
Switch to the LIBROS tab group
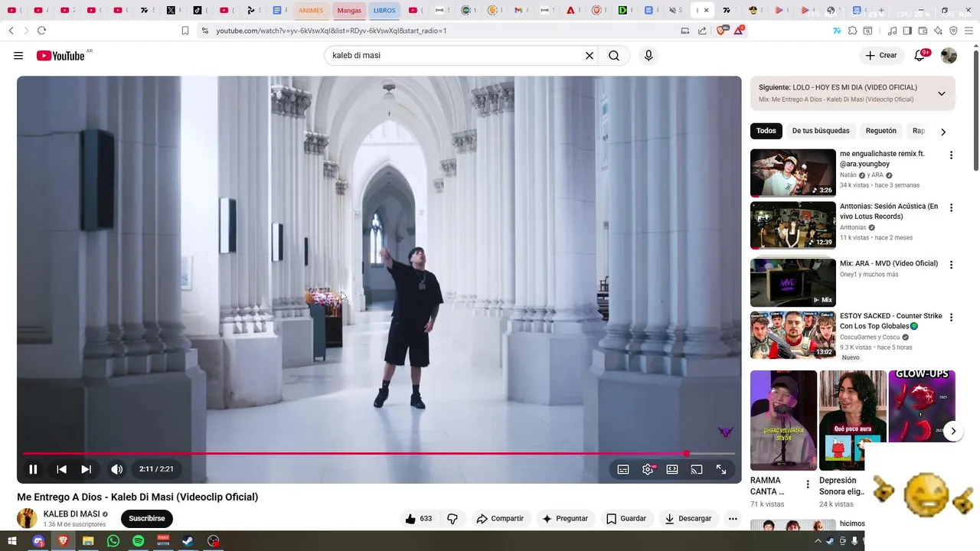pos(384,11)
